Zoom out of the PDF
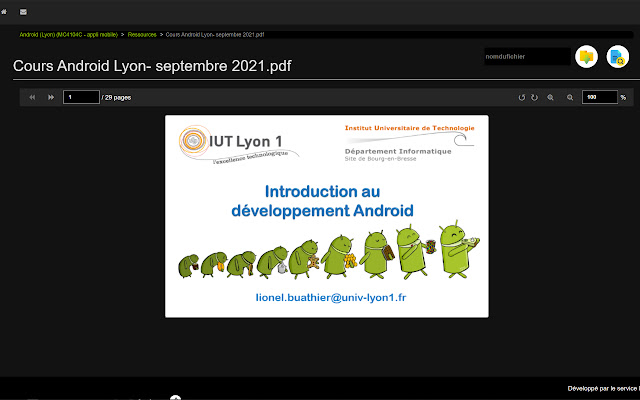 pyautogui.click(x=570, y=98)
